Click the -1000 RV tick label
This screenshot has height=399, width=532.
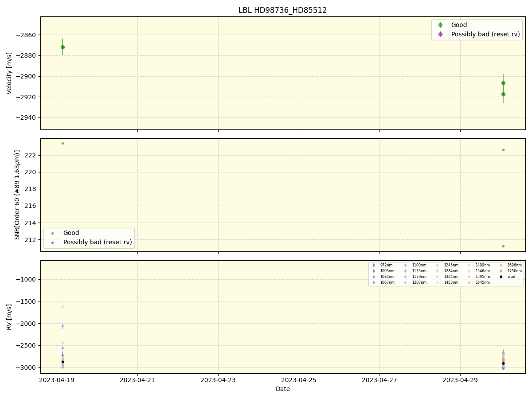(27, 279)
